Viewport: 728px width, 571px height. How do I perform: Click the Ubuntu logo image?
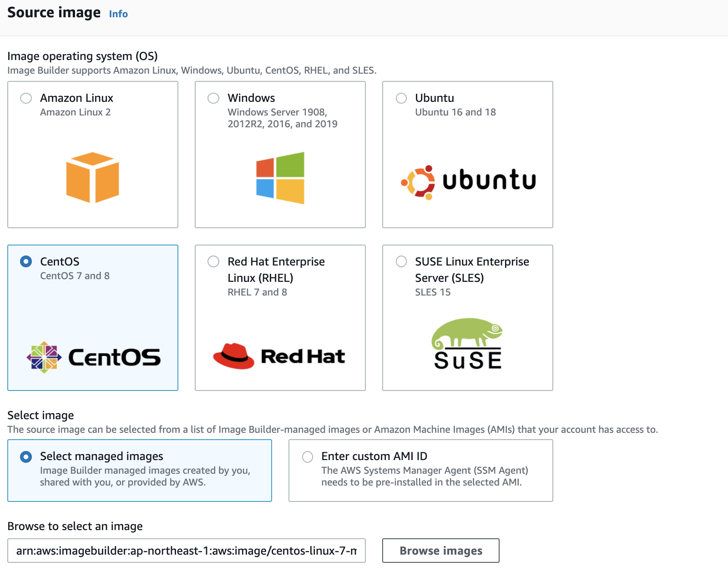tap(468, 182)
